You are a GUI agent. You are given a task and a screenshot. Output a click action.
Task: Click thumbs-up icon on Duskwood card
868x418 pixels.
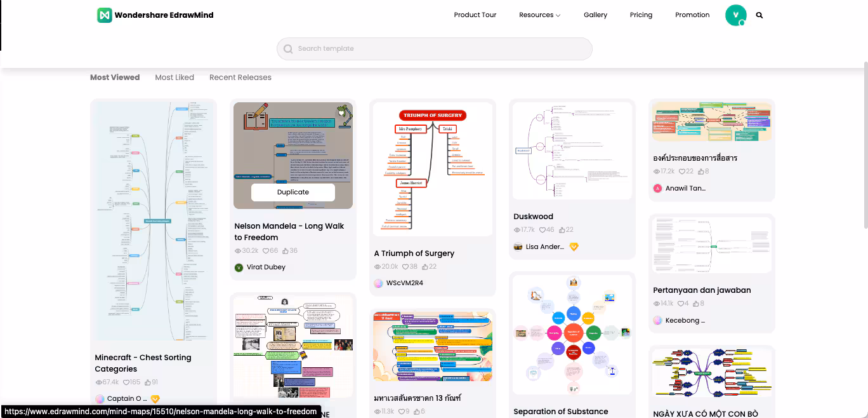click(562, 230)
